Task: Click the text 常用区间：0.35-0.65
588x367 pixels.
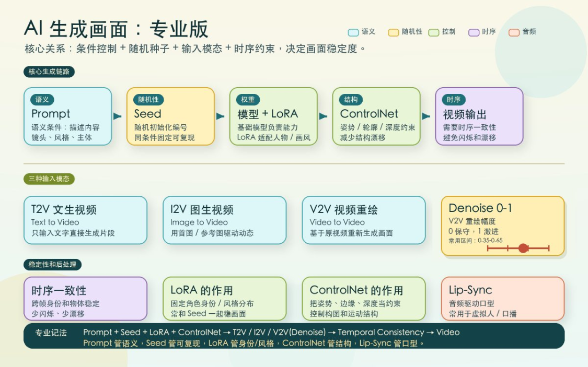Action: click(x=476, y=241)
